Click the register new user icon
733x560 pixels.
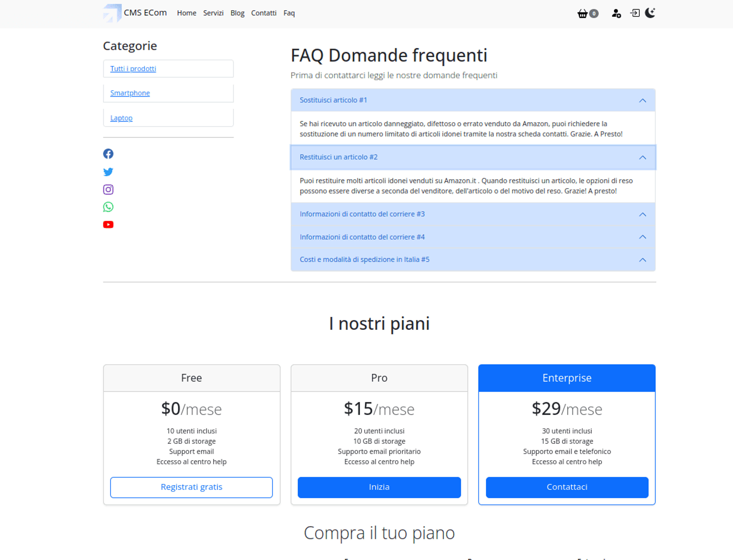pos(616,13)
